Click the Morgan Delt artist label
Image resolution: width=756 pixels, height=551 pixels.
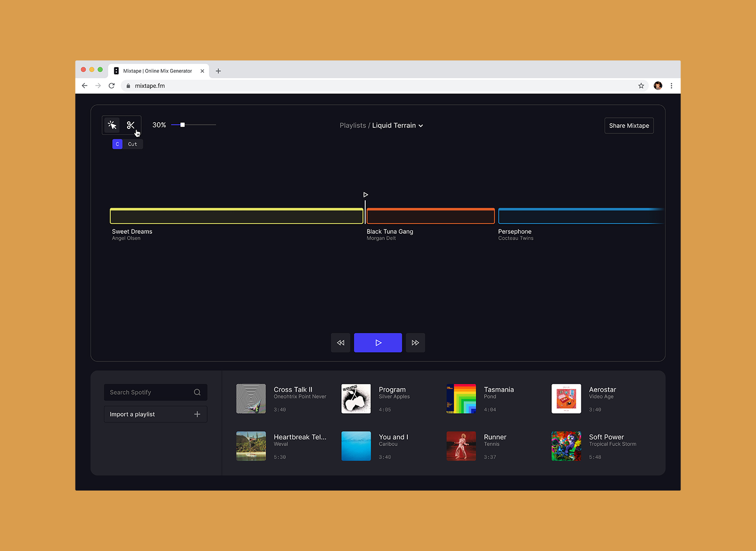(381, 238)
